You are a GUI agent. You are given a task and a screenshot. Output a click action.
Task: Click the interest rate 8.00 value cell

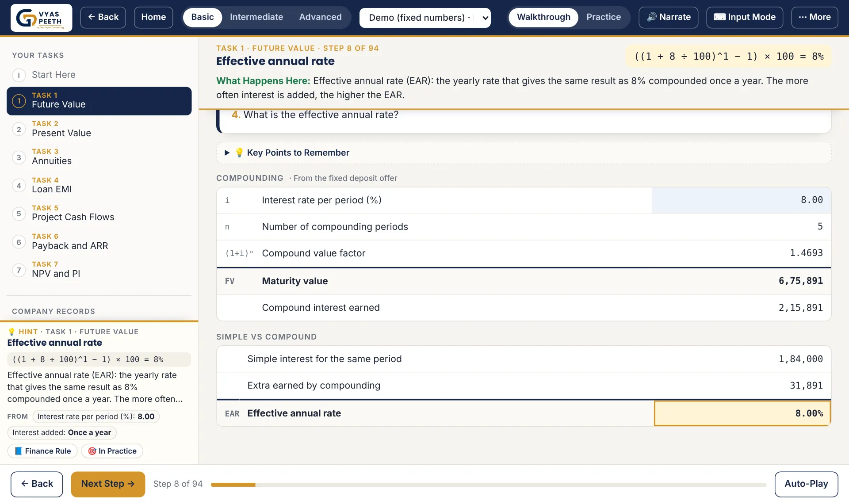click(741, 200)
